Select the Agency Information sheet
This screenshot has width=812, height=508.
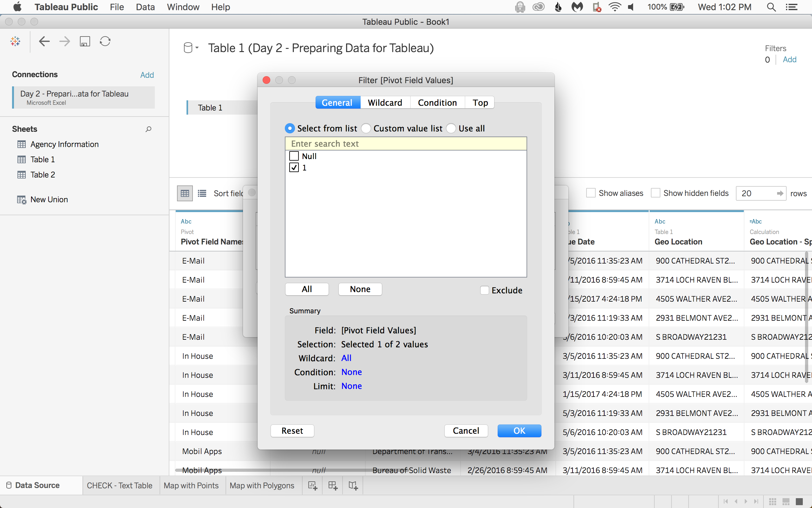[64, 144]
